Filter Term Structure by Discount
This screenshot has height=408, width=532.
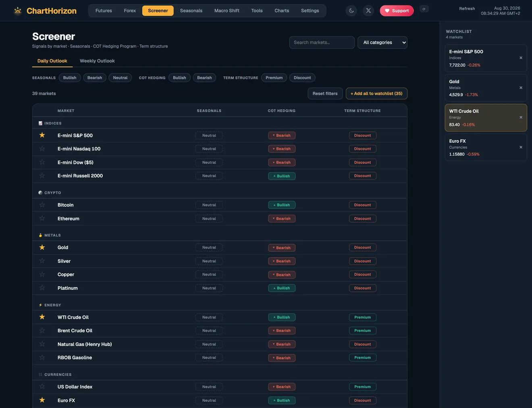[x=302, y=78]
